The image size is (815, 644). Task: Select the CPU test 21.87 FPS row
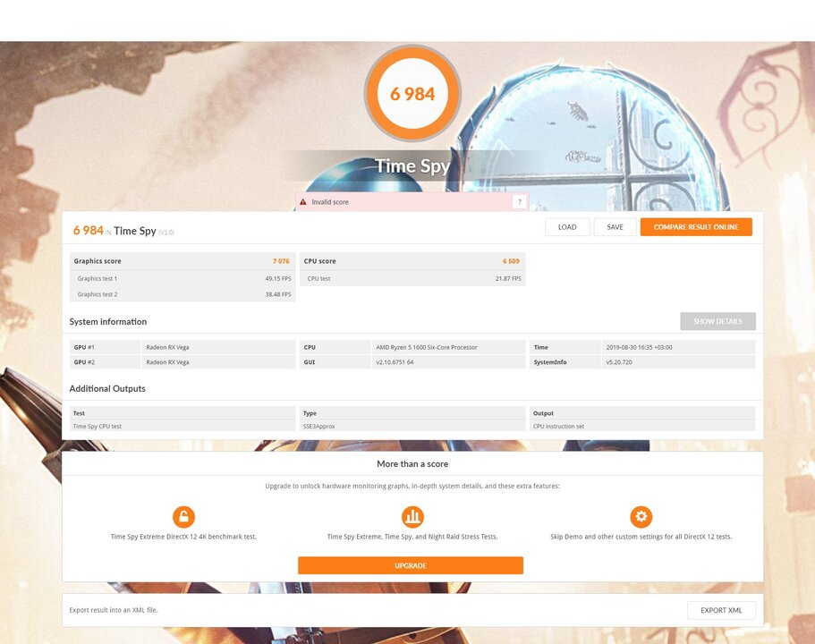coord(412,278)
